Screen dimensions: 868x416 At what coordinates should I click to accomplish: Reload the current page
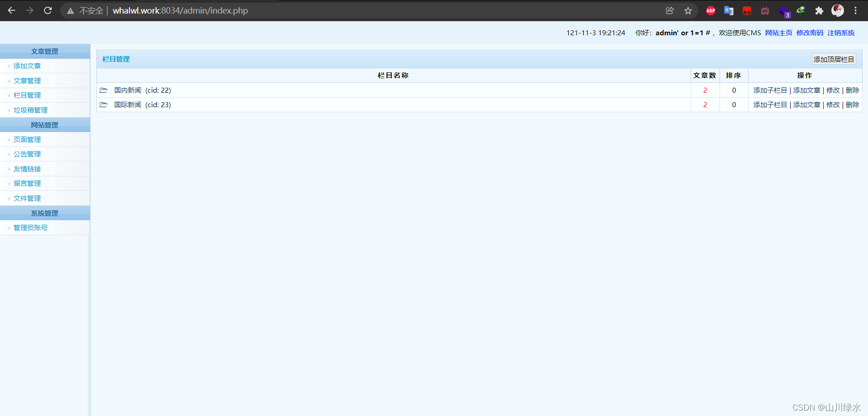(x=48, y=10)
